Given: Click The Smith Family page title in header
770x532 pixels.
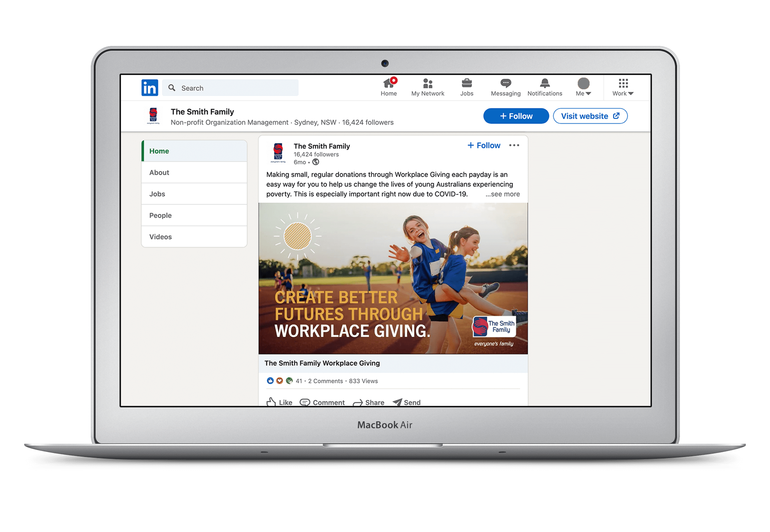Looking at the screenshot, I should (x=202, y=112).
